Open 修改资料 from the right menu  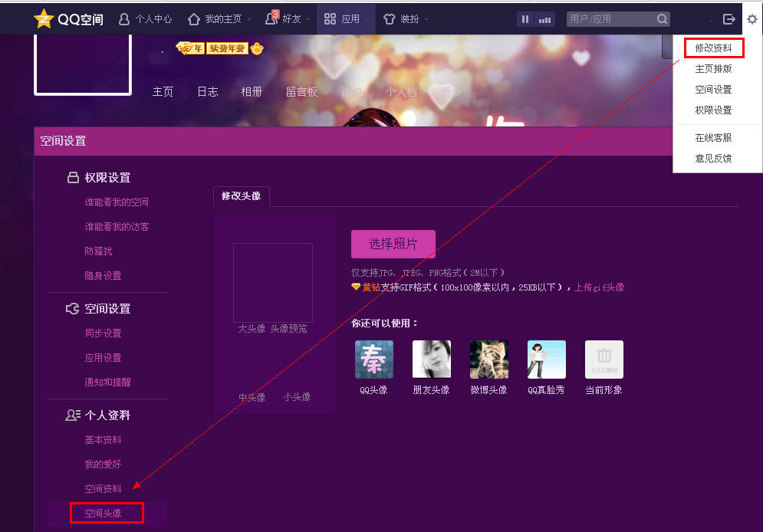click(713, 47)
